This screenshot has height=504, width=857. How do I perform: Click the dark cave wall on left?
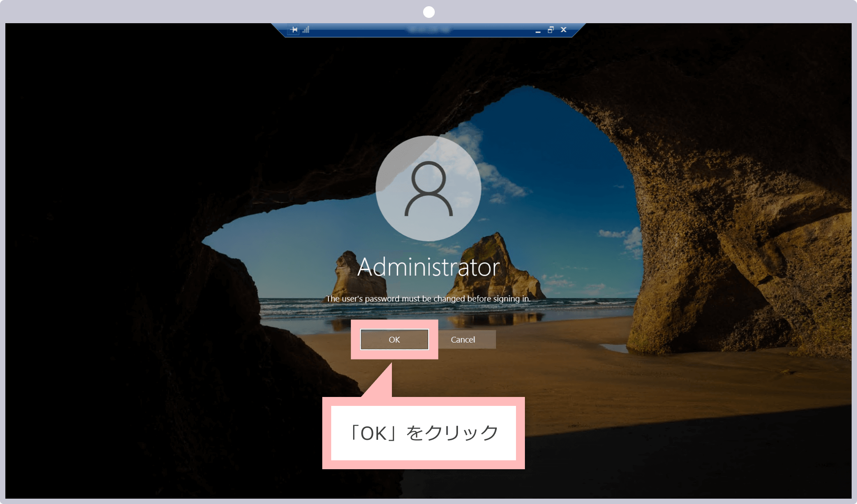[x=112, y=268]
